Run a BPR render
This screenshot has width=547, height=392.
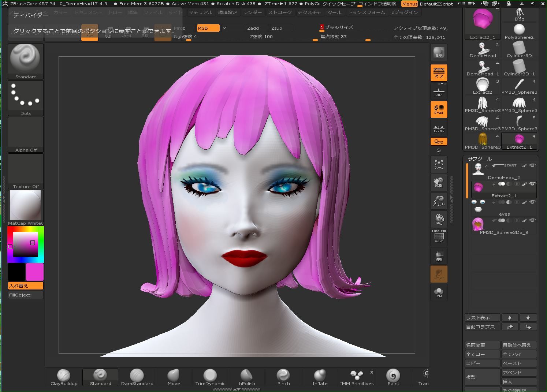coord(439,52)
